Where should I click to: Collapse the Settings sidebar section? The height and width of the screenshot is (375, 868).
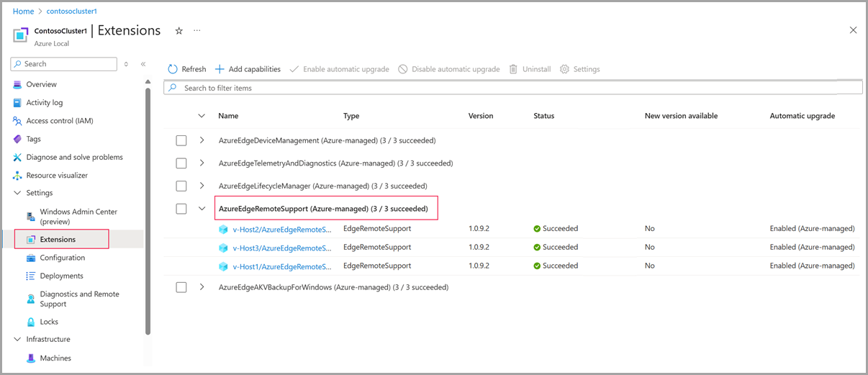click(x=17, y=193)
